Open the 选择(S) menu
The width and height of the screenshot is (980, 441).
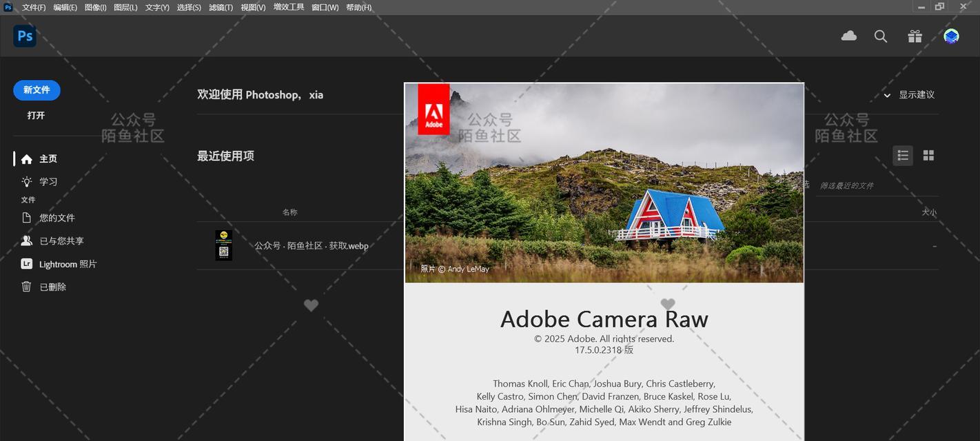click(x=189, y=8)
